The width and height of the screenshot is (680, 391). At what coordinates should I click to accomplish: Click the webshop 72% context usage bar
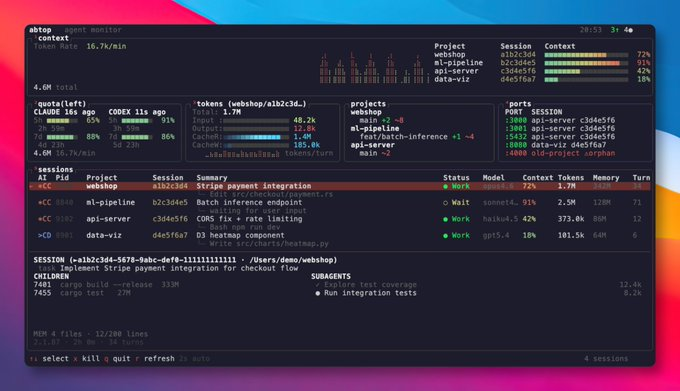pos(586,55)
